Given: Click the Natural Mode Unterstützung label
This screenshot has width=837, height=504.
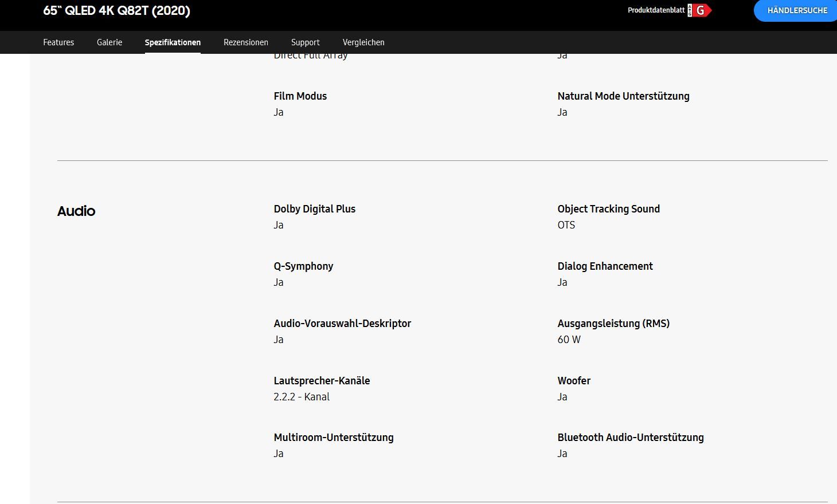Looking at the screenshot, I should pos(624,96).
